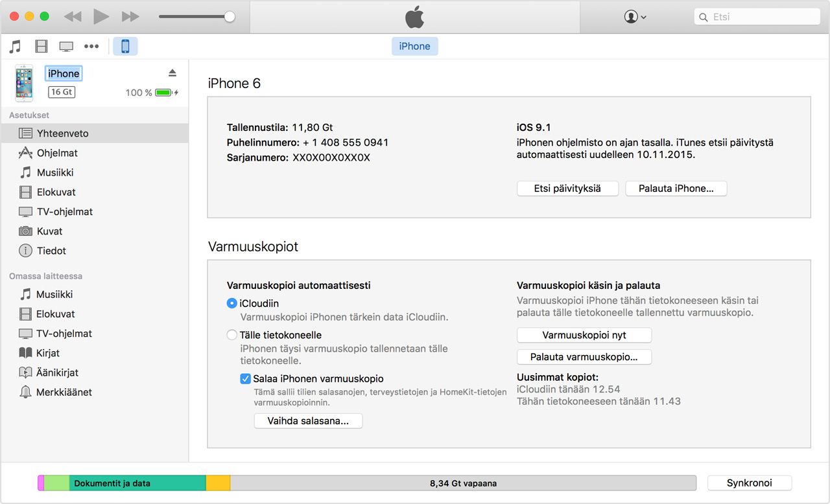Click the Kuvat camera icon

(25, 231)
